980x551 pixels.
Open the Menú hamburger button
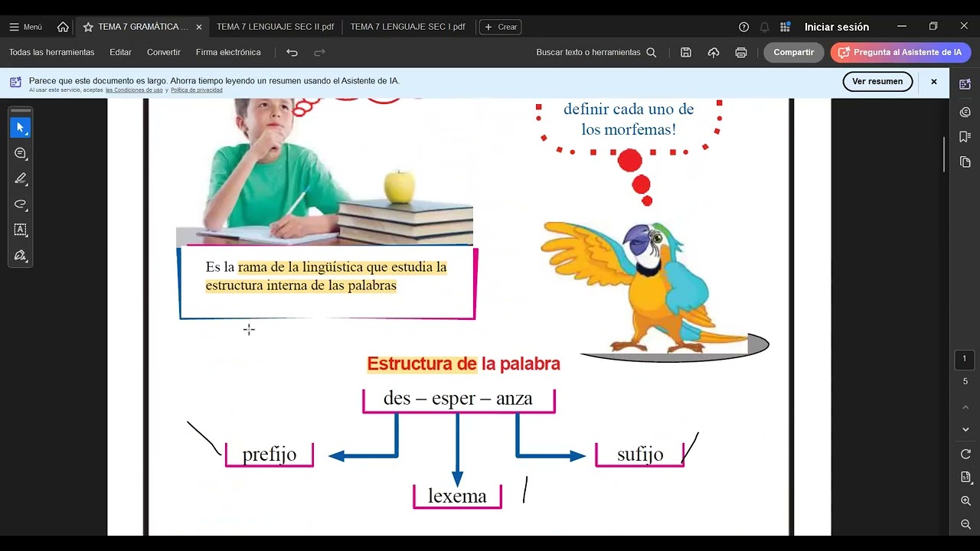point(25,27)
